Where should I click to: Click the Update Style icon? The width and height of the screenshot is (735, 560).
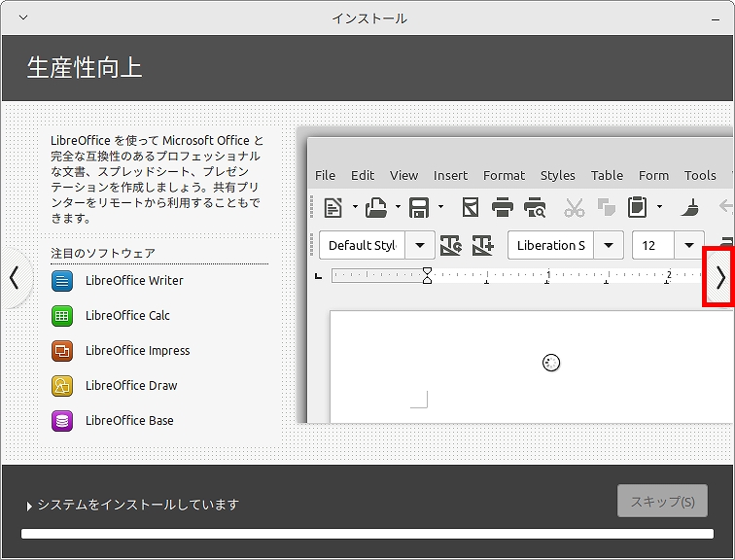[x=451, y=245]
